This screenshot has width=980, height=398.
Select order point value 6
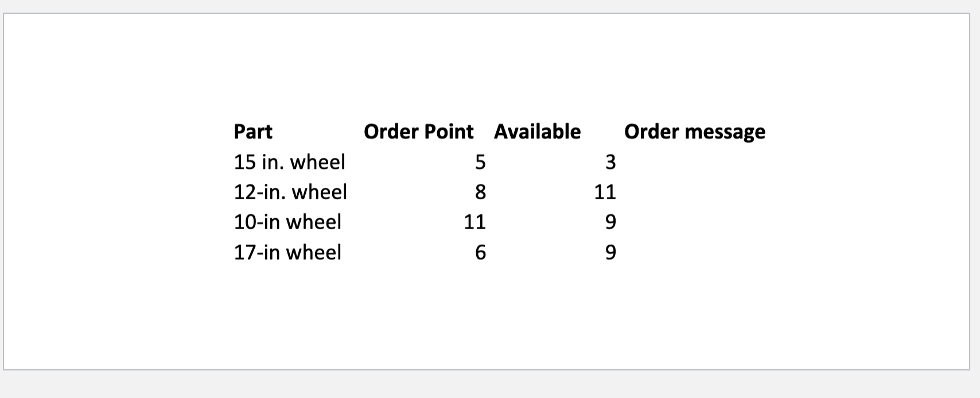[480, 253]
